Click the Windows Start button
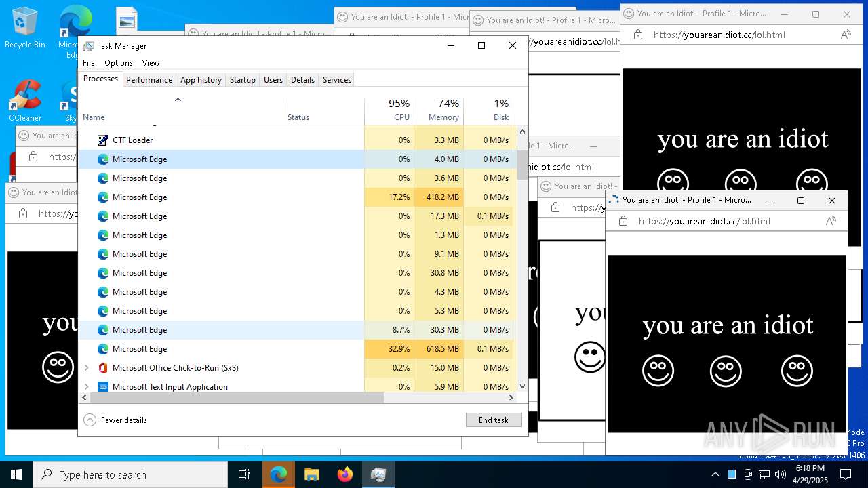Image resolution: width=868 pixels, height=488 pixels. click(16, 474)
